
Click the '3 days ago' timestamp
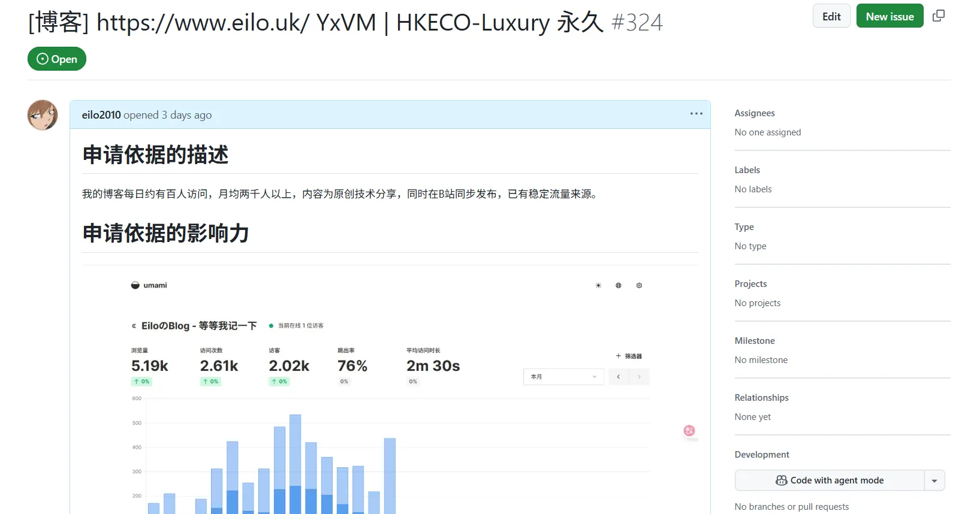coord(186,115)
